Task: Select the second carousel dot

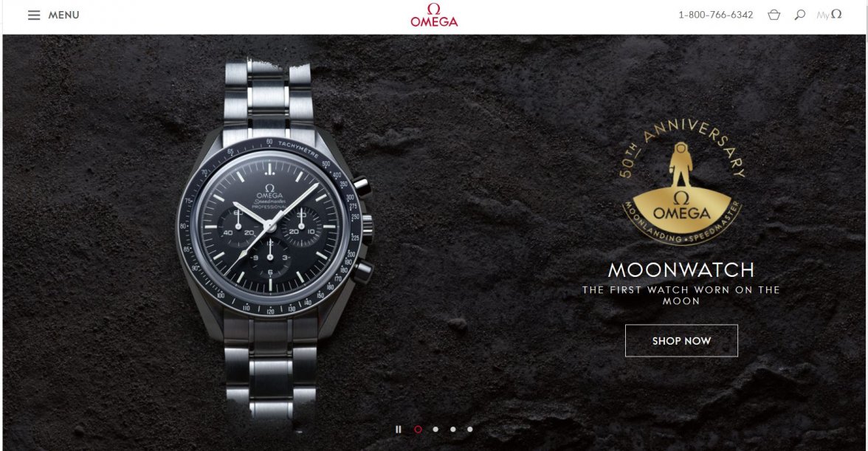Action: [x=435, y=430]
